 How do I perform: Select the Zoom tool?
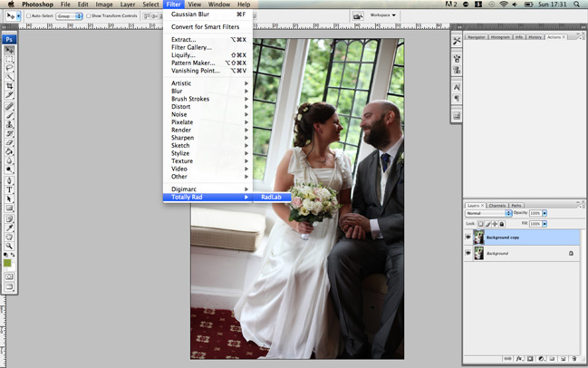coord(9,246)
